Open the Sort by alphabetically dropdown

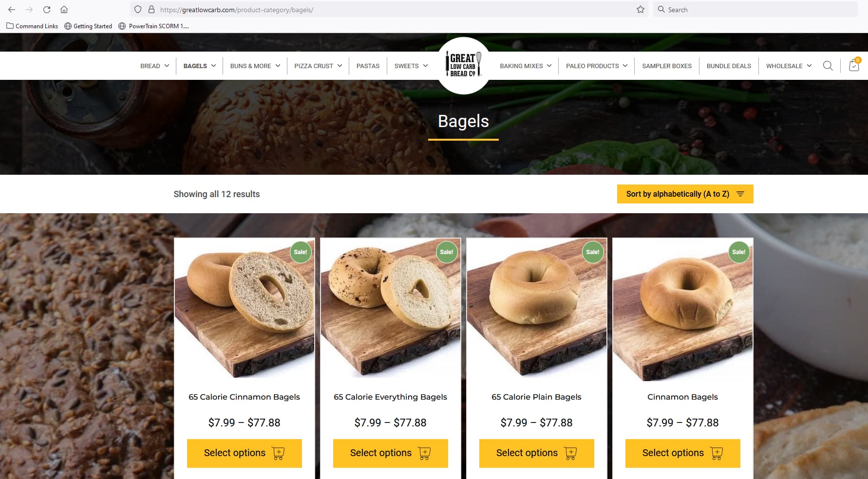click(685, 194)
